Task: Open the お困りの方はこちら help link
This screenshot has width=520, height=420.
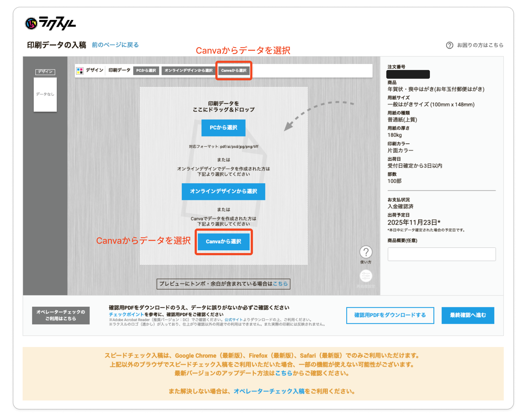Action: tap(480, 45)
